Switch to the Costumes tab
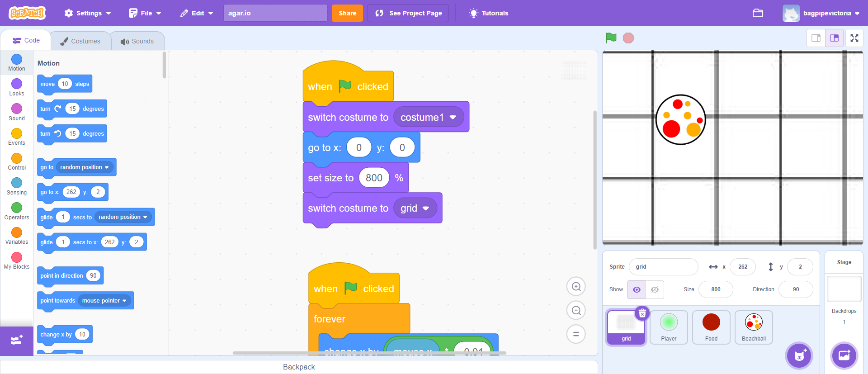 (x=80, y=41)
